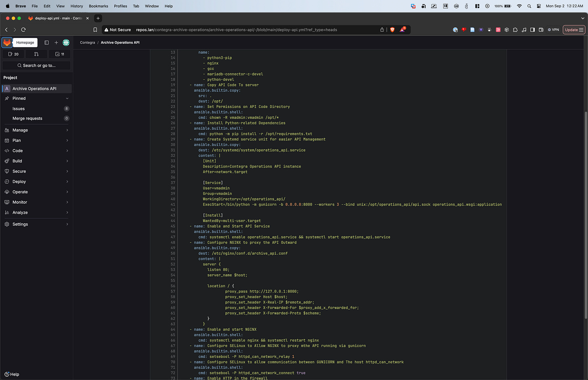Open assigned issues counter showing 20
The width and height of the screenshot is (588, 380).
[13, 54]
